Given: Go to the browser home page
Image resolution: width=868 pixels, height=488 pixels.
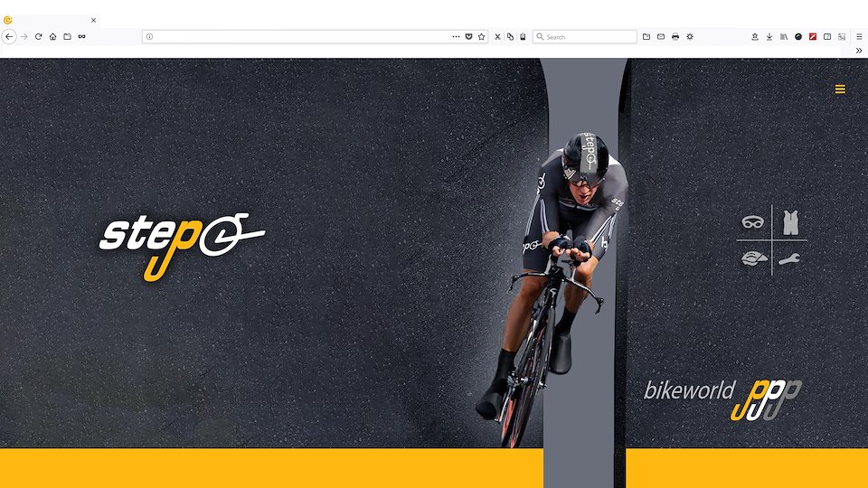Looking at the screenshot, I should pyautogui.click(x=52, y=36).
